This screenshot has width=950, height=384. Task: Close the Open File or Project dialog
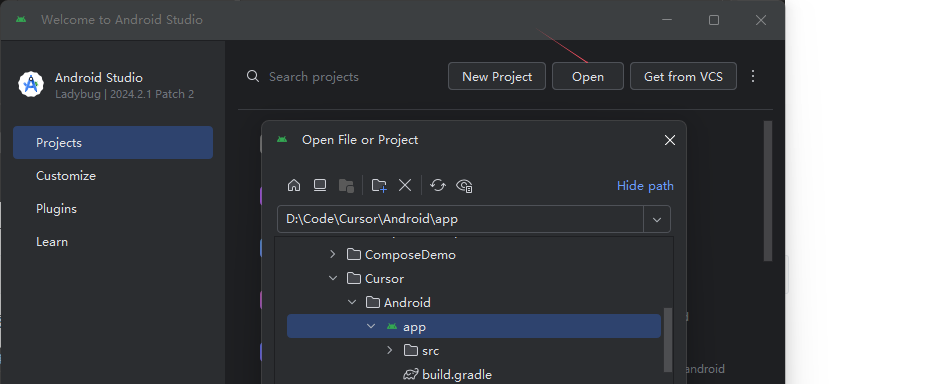tap(669, 140)
